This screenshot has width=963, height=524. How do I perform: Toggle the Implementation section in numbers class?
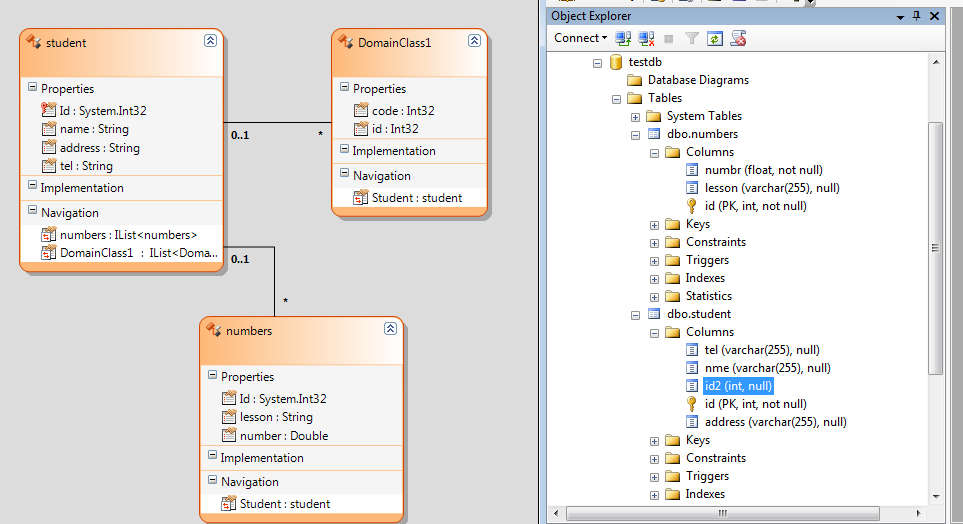click(212, 456)
